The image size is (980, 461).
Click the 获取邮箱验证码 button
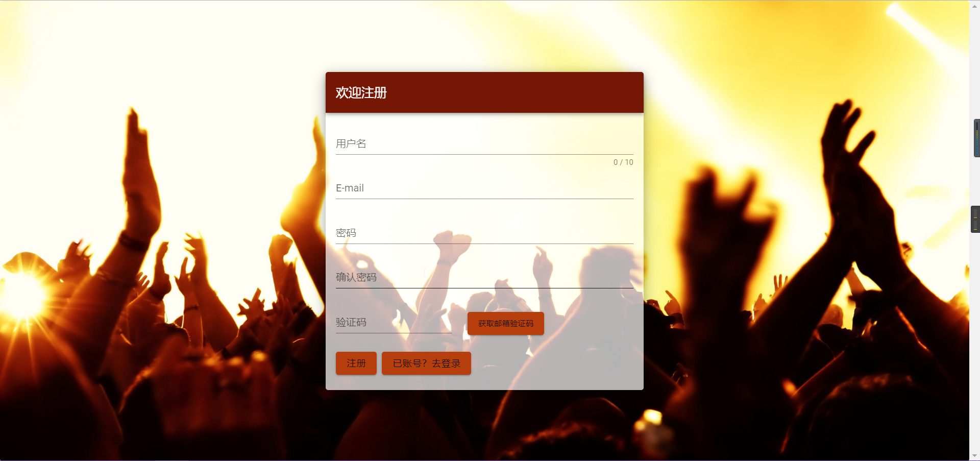[x=506, y=324]
